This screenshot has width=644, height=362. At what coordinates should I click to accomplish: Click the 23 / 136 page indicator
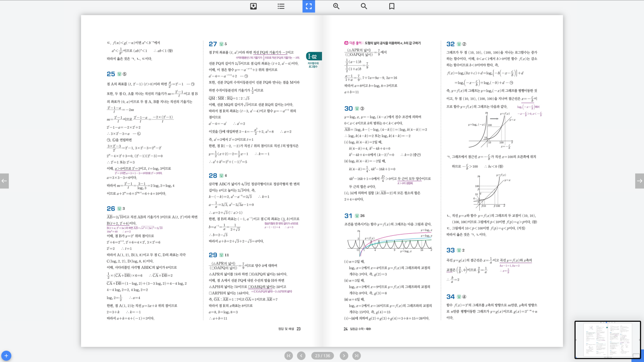tap(322, 356)
